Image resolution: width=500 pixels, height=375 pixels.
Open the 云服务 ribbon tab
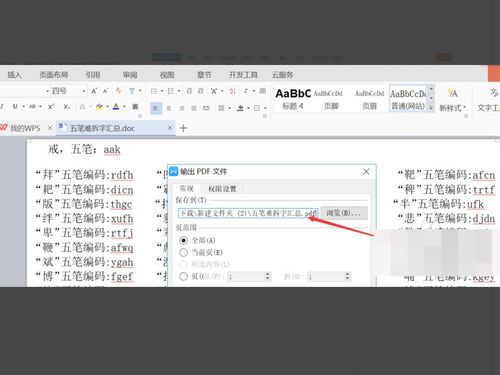(282, 75)
